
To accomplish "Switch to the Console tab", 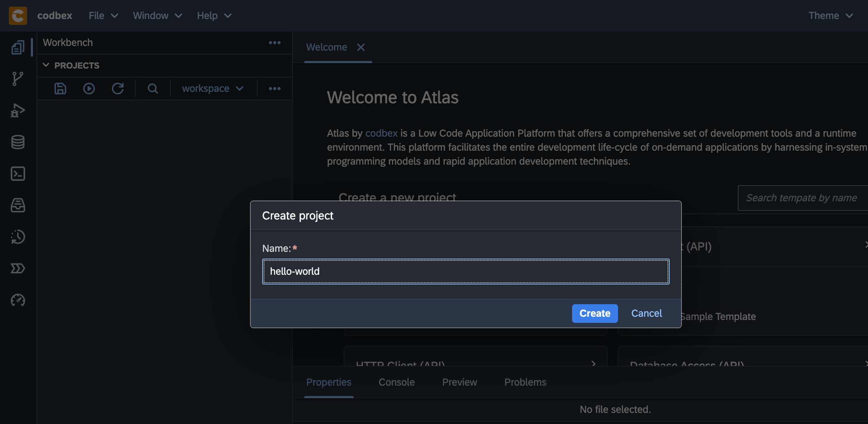I will 397,382.
